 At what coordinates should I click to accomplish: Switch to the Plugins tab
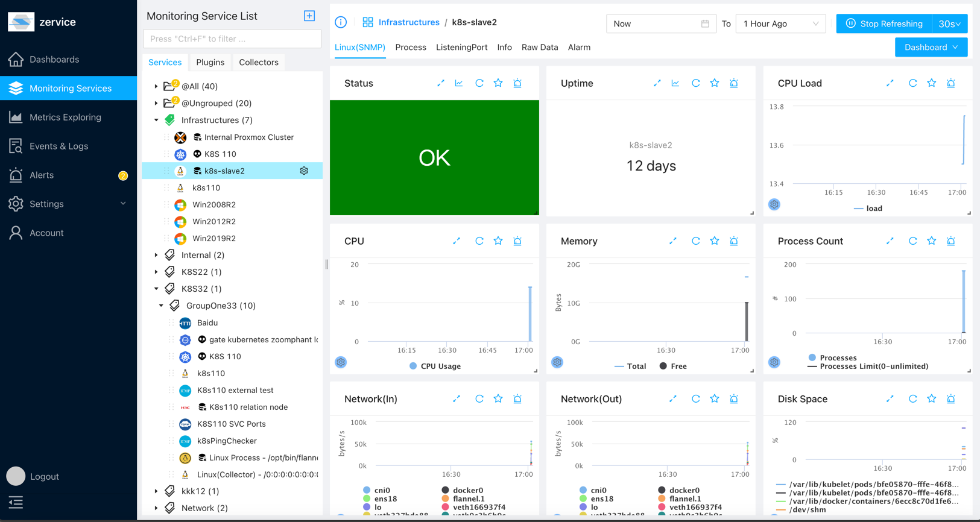[x=210, y=62]
